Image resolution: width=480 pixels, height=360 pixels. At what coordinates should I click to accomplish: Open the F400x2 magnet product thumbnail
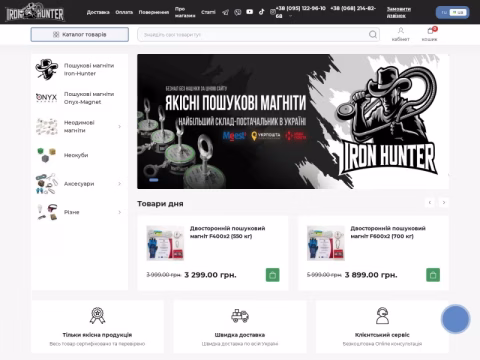[x=165, y=243]
